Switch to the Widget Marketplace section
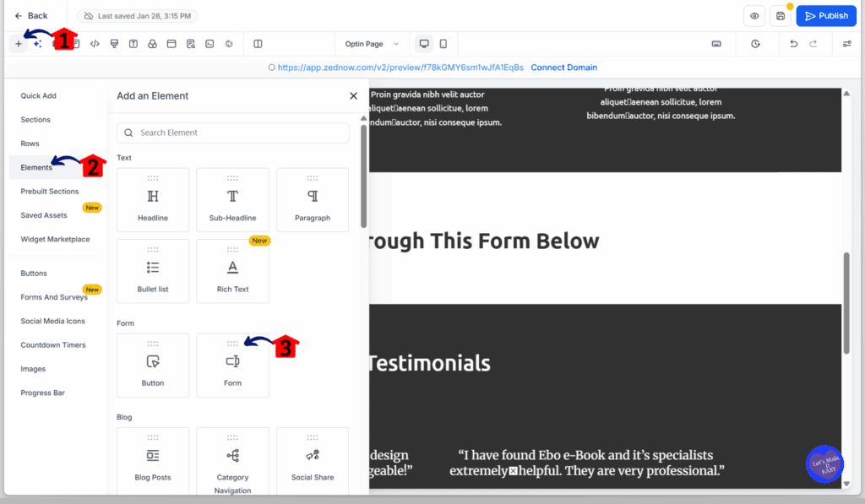This screenshot has width=865, height=504. coord(57,239)
